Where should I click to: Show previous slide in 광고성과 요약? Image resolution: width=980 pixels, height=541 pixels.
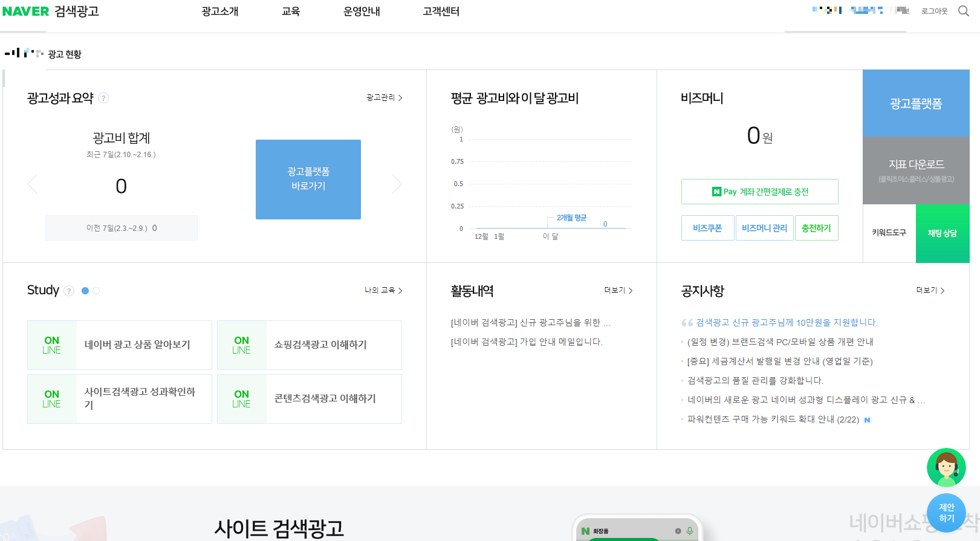click(33, 184)
